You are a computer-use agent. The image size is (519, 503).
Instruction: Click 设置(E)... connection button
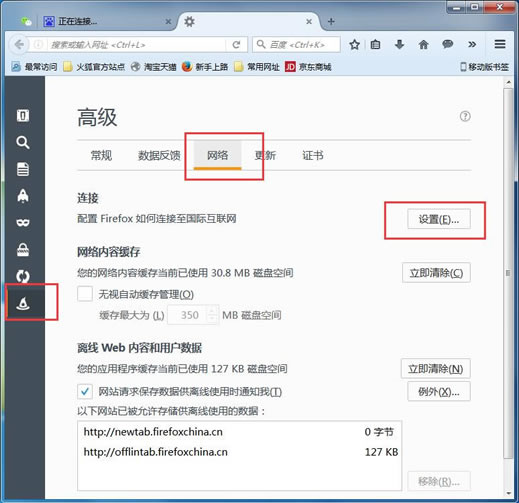click(439, 219)
